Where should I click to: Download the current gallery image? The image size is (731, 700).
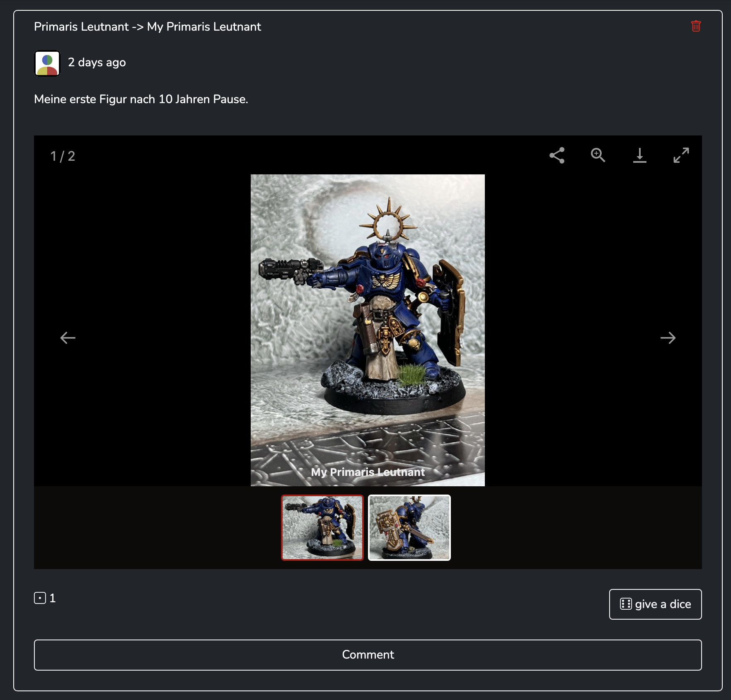coord(639,155)
